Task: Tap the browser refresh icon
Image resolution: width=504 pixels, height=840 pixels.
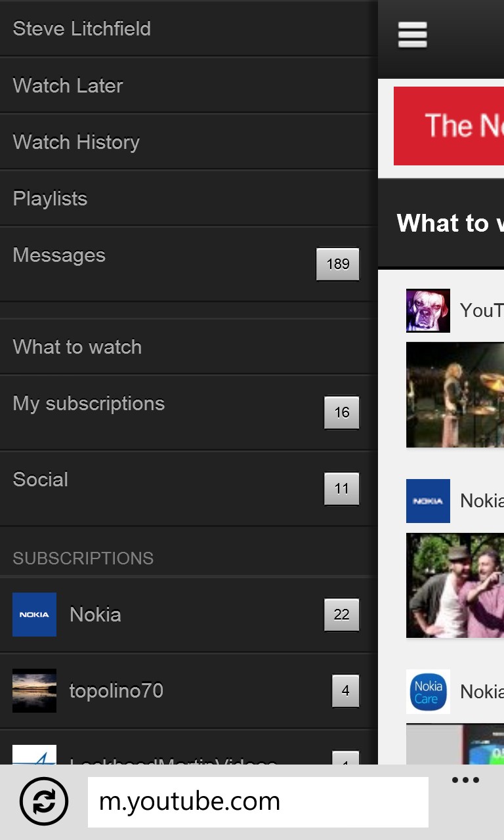Action: tap(44, 801)
